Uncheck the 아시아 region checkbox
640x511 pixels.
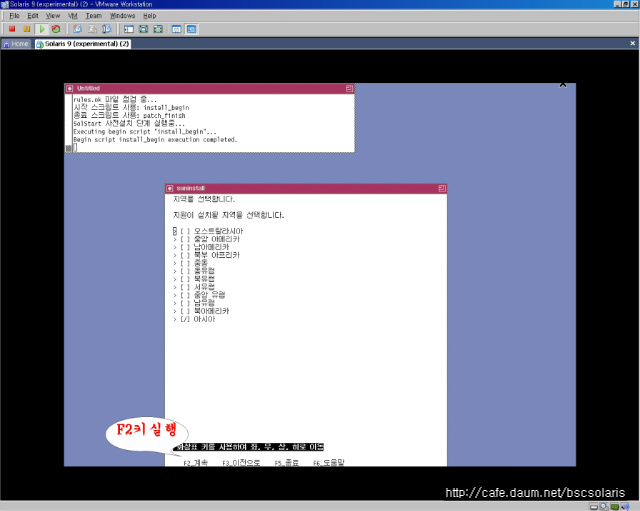[185, 319]
